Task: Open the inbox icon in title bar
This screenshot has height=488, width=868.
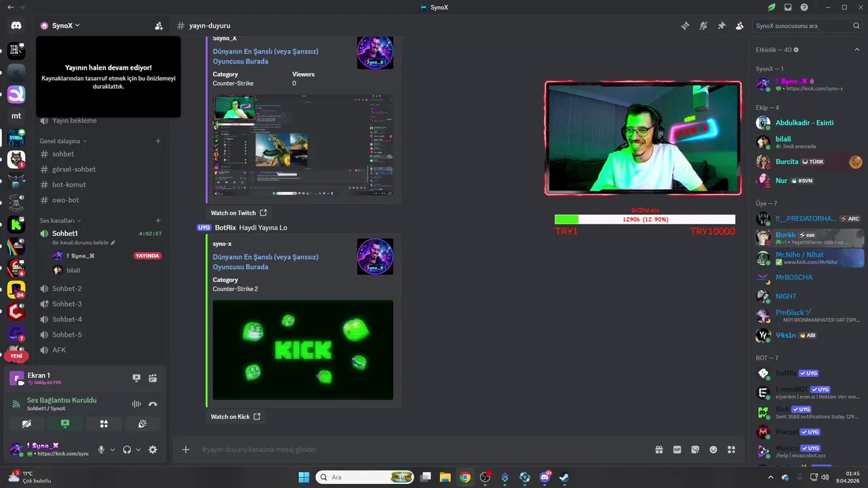Action: point(788,7)
